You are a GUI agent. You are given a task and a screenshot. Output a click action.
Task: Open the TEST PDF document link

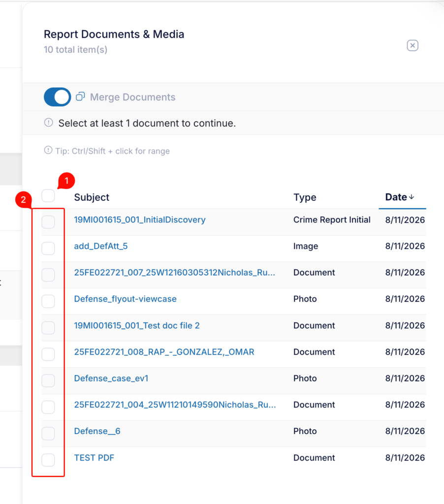[x=94, y=458]
